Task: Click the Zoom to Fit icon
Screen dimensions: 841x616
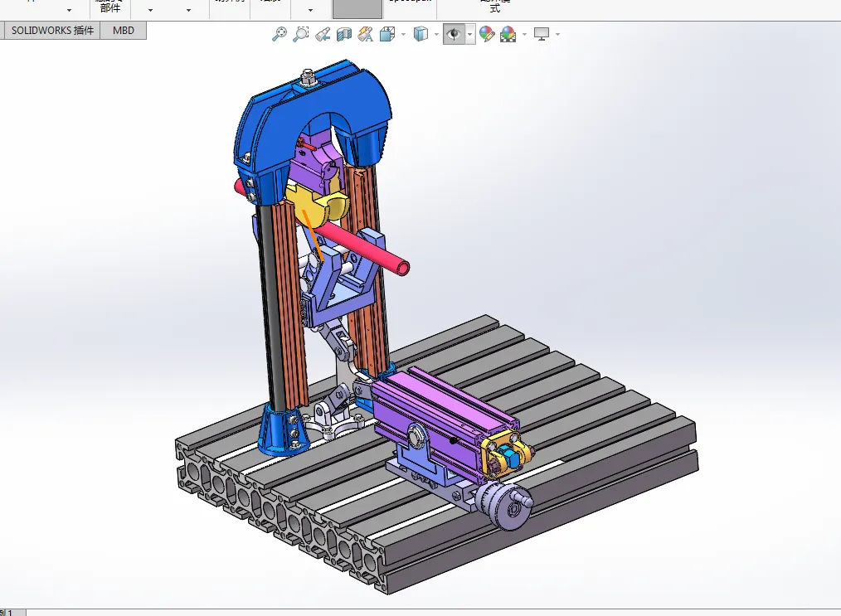Action: coord(280,34)
